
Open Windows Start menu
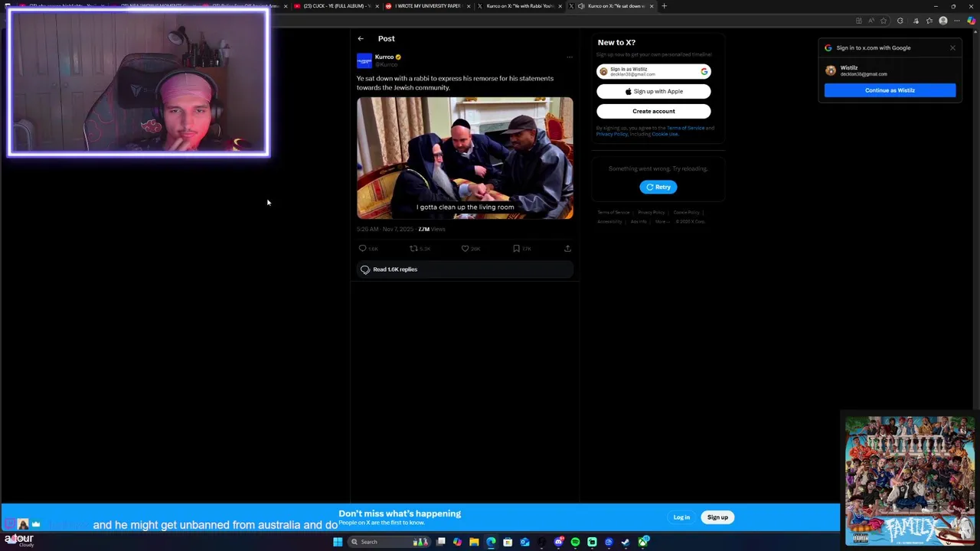coord(338,542)
